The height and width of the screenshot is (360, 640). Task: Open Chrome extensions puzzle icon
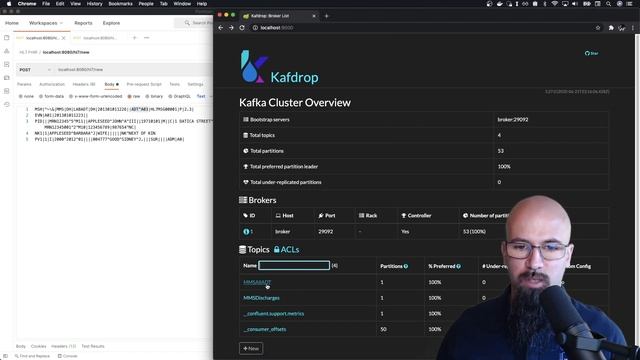click(x=611, y=28)
